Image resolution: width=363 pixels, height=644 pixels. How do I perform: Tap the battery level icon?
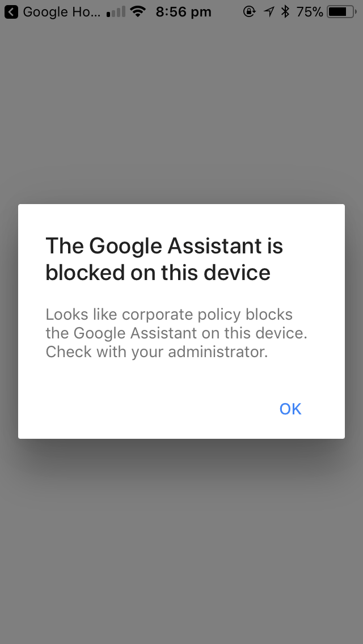pos(341,11)
